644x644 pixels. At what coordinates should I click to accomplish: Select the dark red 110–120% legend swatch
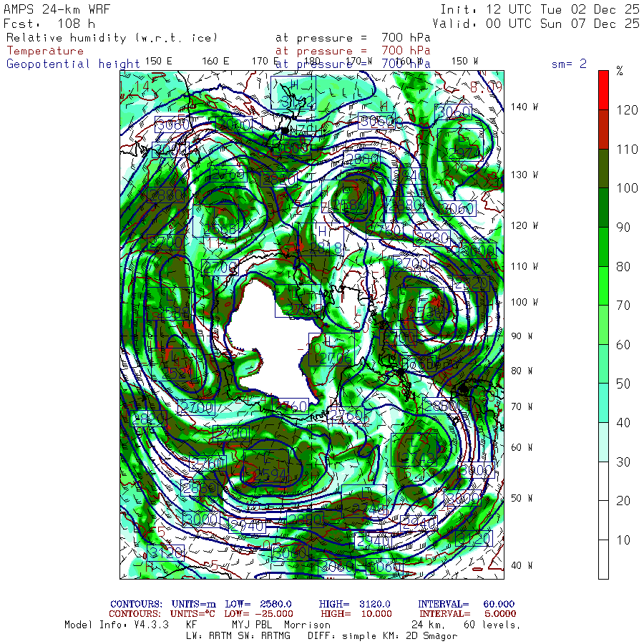click(604, 130)
